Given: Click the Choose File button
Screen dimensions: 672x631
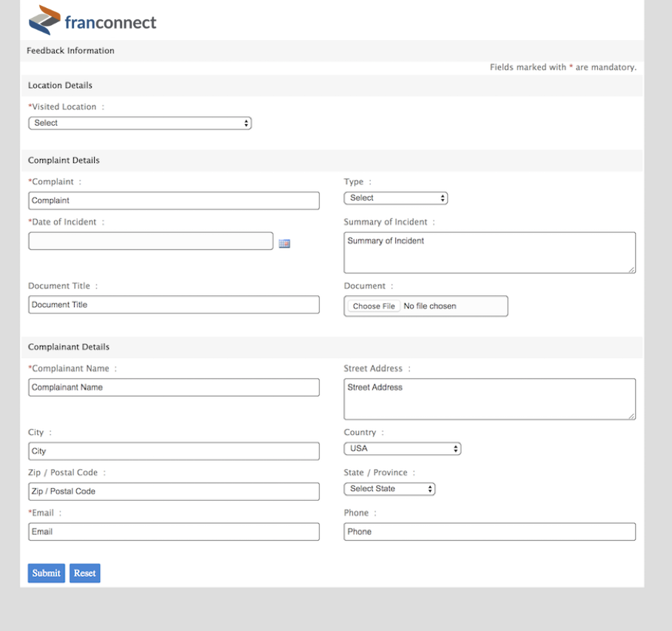Looking at the screenshot, I should [x=374, y=306].
